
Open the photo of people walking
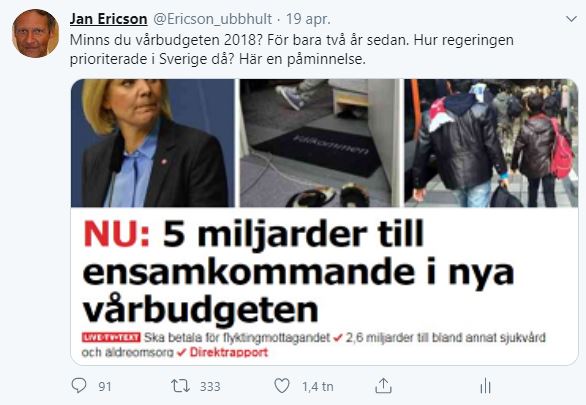[x=491, y=143]
